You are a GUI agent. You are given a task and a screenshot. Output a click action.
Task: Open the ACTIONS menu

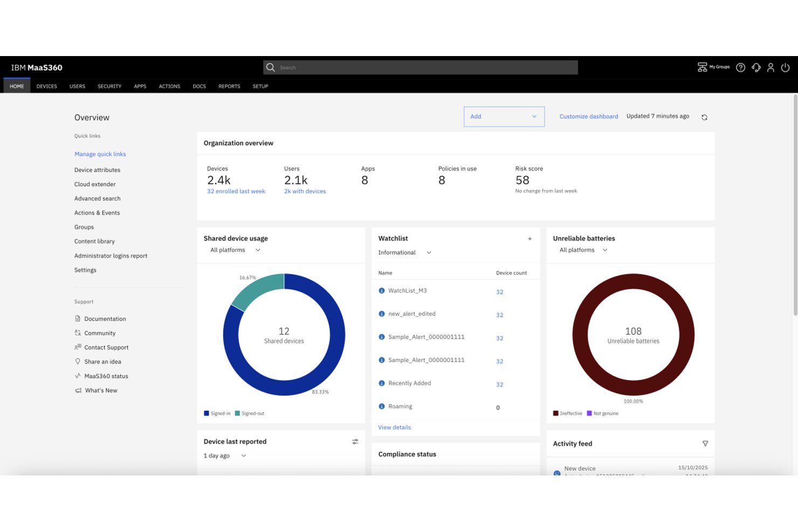pos(169,86)
